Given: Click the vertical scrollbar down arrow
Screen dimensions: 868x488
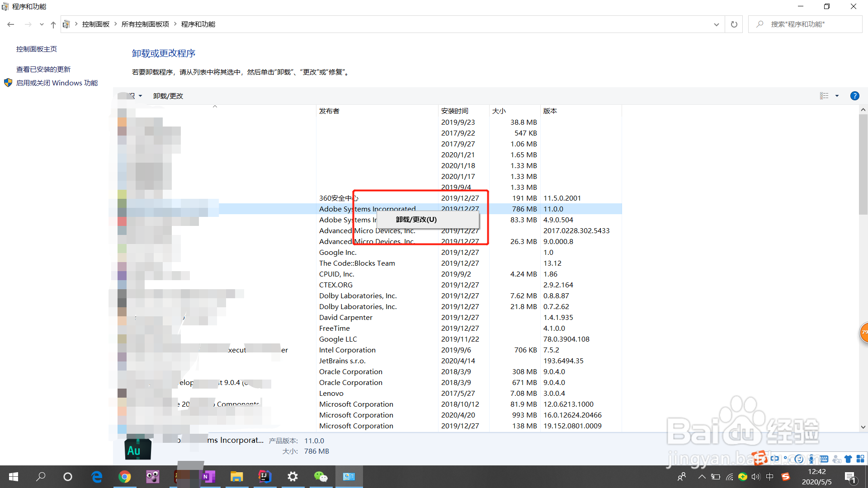Looking at the screenshot, I should pyautogui.click(x=863, y=427).
